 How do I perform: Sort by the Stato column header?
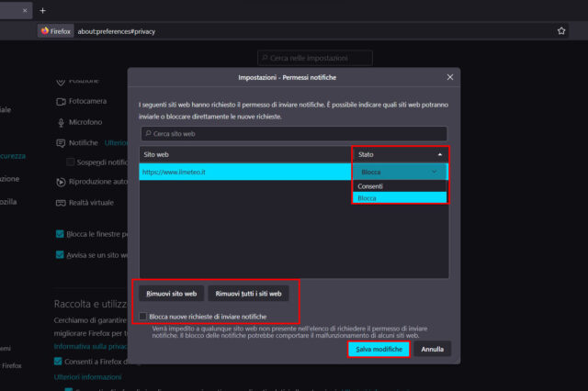click(x=400, y=154)
